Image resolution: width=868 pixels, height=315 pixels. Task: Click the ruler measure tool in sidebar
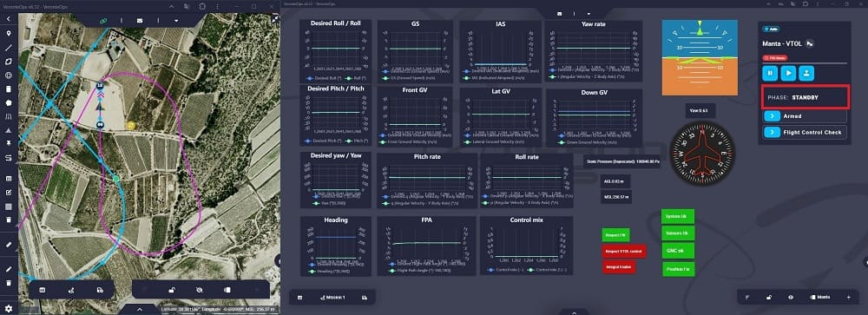(9, 244)
